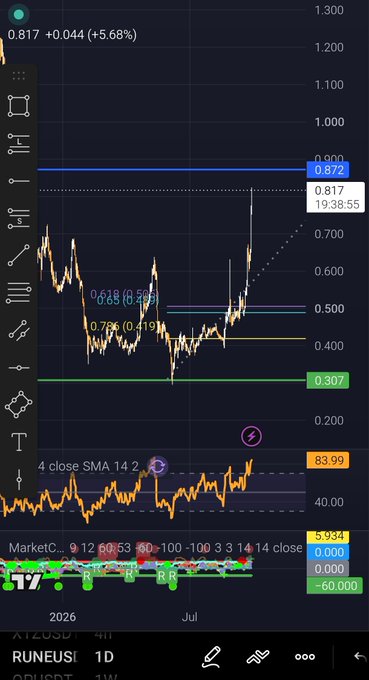Tap the 40.00 RSI axis label
This screenshot has height=680, width=369.
click(x=329, y=502)
